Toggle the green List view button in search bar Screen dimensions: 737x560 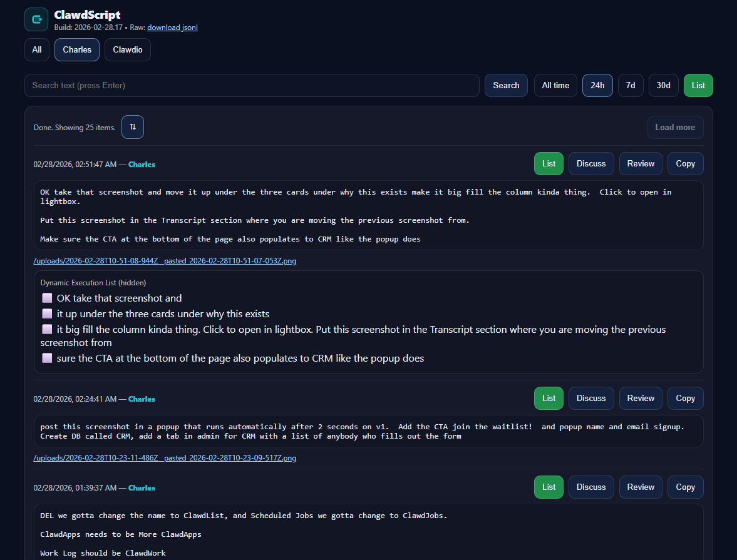coord(698,86)
